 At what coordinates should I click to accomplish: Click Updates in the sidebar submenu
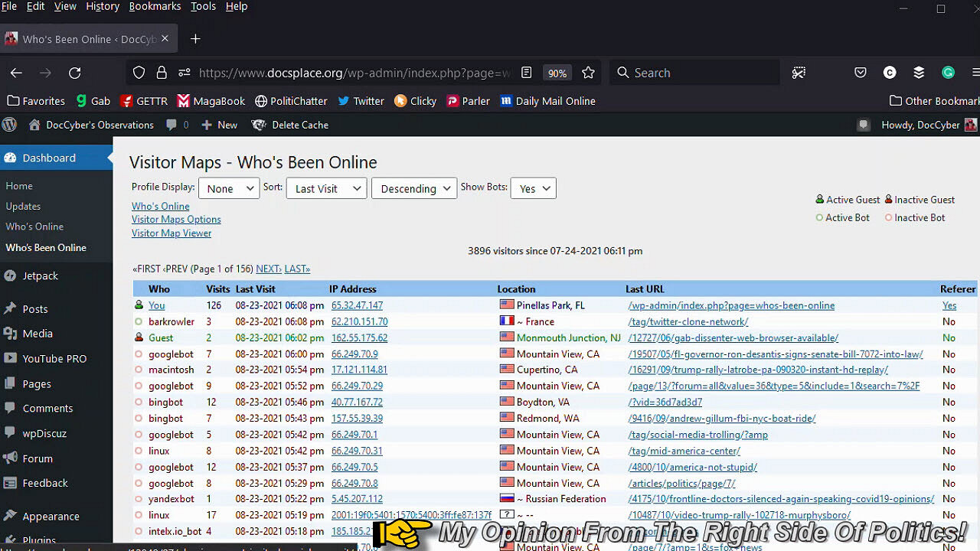[x=23, y=206]
